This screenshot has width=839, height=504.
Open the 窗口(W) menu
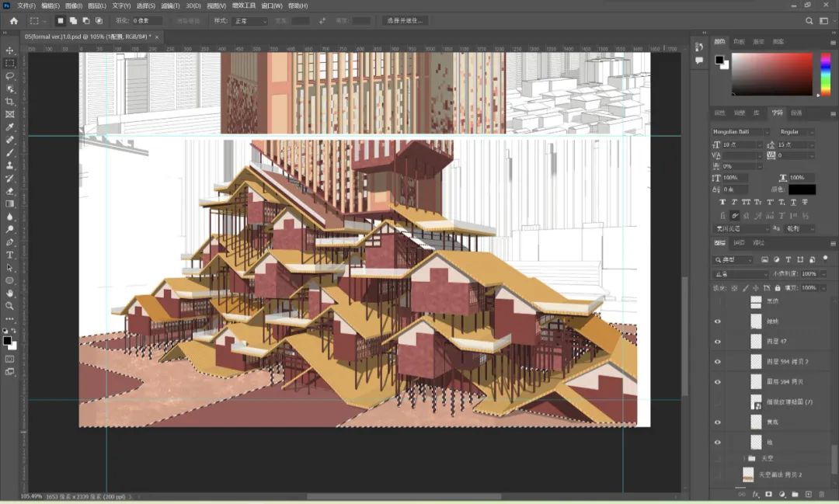point(272,6)
